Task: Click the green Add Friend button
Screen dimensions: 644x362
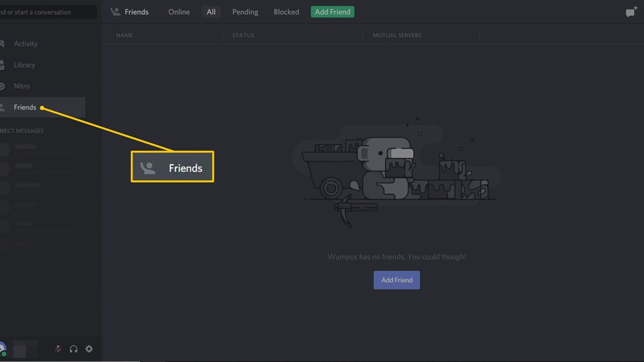Action: 333,12
